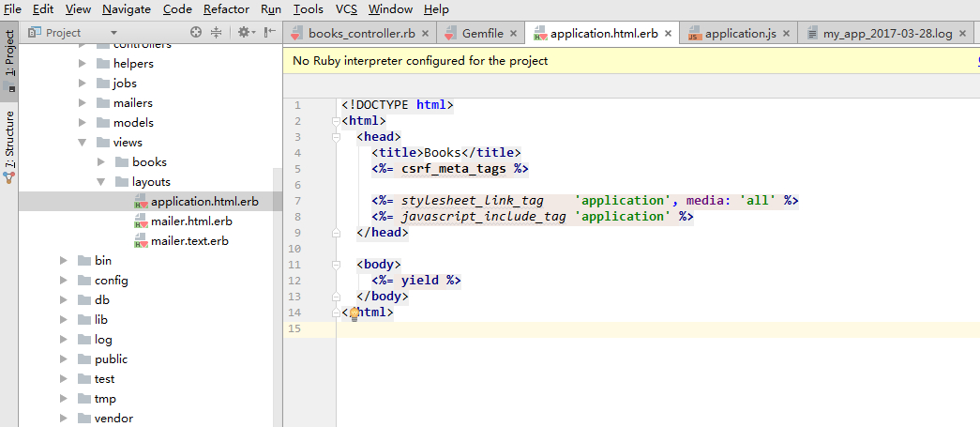The height and width of the screenshot is (427, 980).
Task: Click the application.html.erb file icon in tree
Action: pos(141,202)
